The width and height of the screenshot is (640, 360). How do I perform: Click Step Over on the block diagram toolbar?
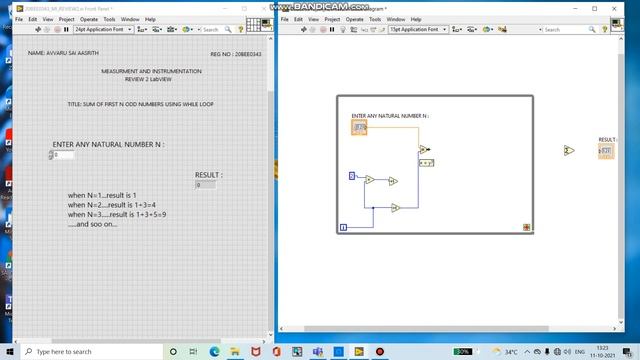(373, 29)
